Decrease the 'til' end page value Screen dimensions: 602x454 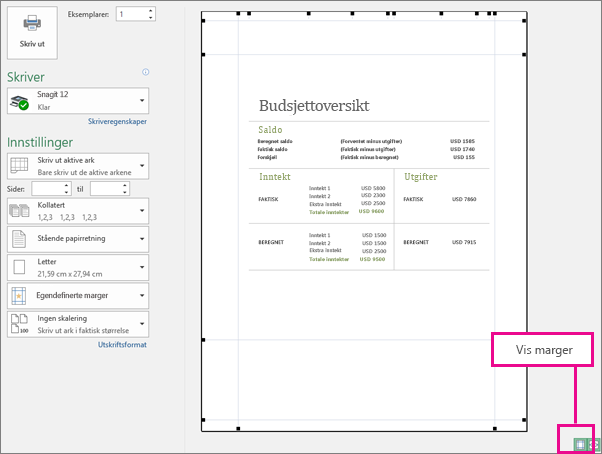[x=125, y=192]
